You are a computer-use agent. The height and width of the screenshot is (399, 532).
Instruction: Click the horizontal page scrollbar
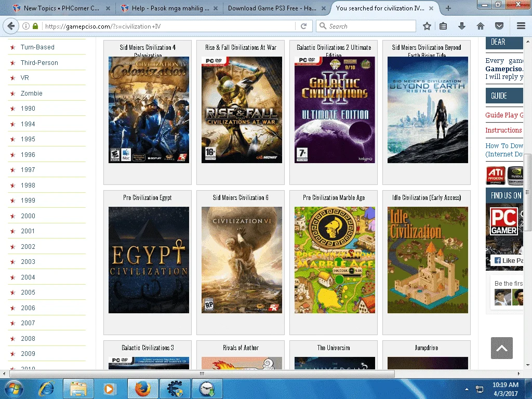[x=202, y=374]
